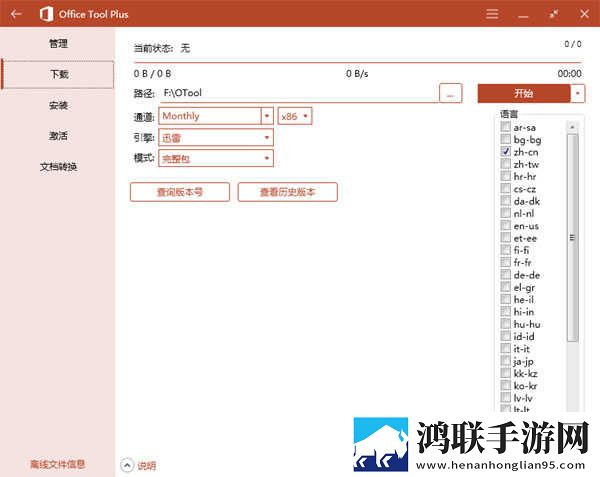Switch to the 下载 tab
This screenshot has width=600, height=477.
click(58, 74)
